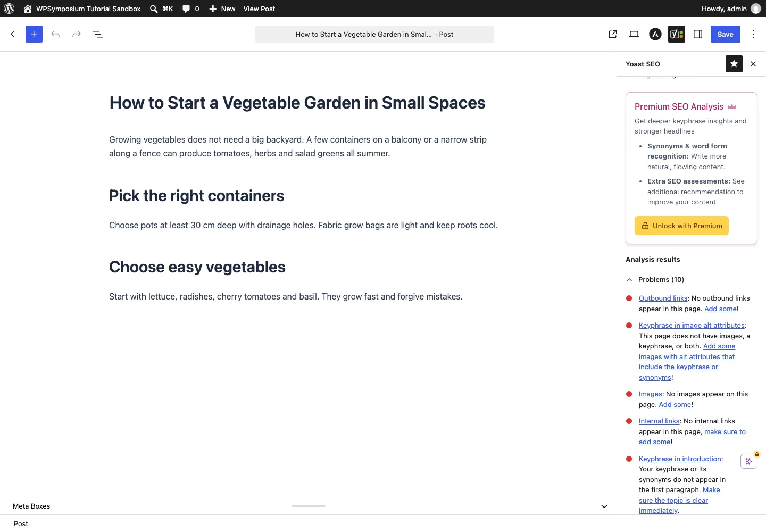This screenshot has height=532, width=766.
Task: Open the device preview options
Action: (x=634, y=34)
